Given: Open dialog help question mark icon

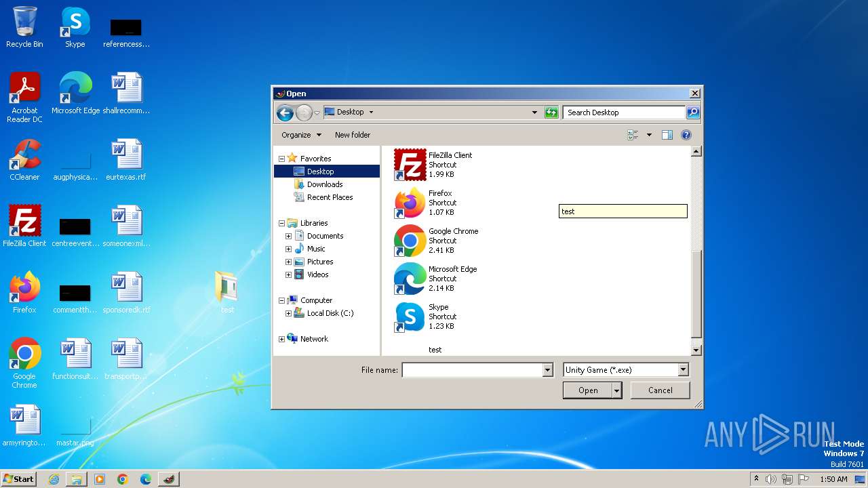Looking at the screenshot, I should point(686,135).
